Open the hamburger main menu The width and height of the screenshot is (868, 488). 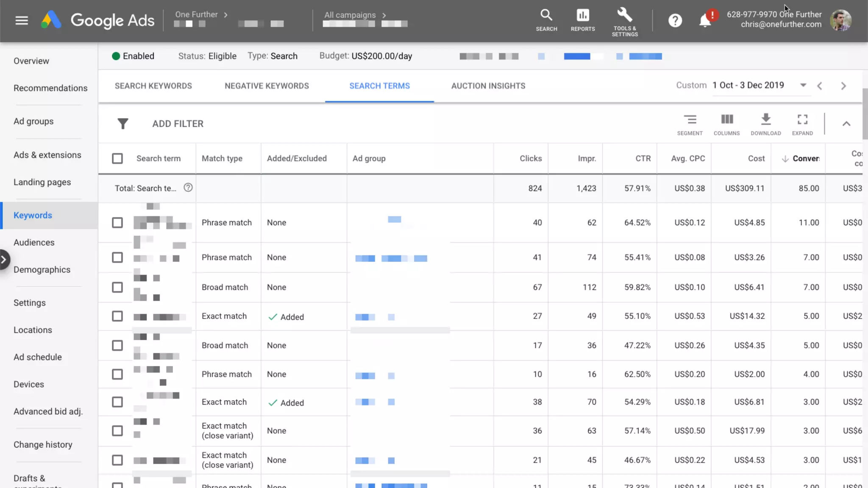[x=22, y=20]
